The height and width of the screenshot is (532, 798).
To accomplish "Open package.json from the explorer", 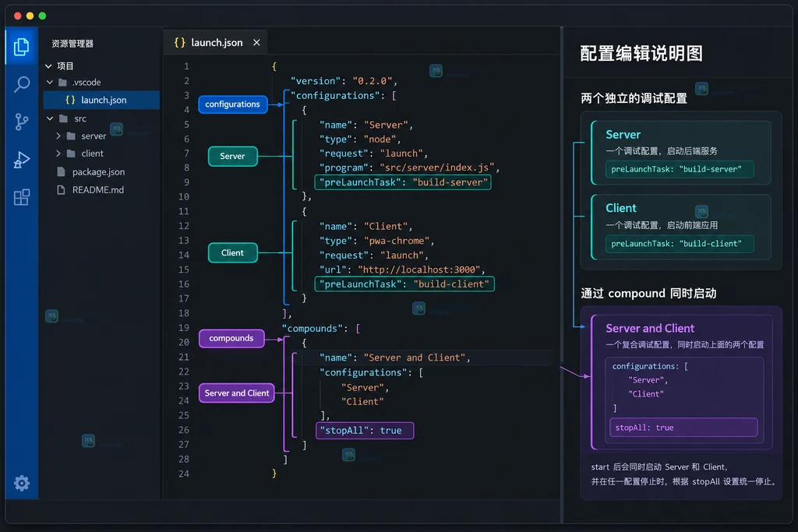I will [98, 172].
